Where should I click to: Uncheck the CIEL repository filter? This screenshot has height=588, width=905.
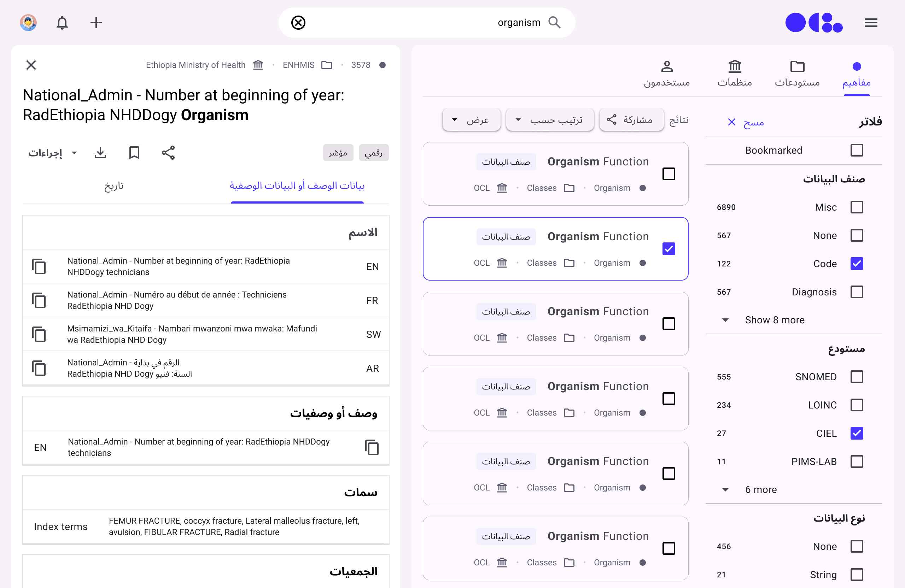(856, 433)
